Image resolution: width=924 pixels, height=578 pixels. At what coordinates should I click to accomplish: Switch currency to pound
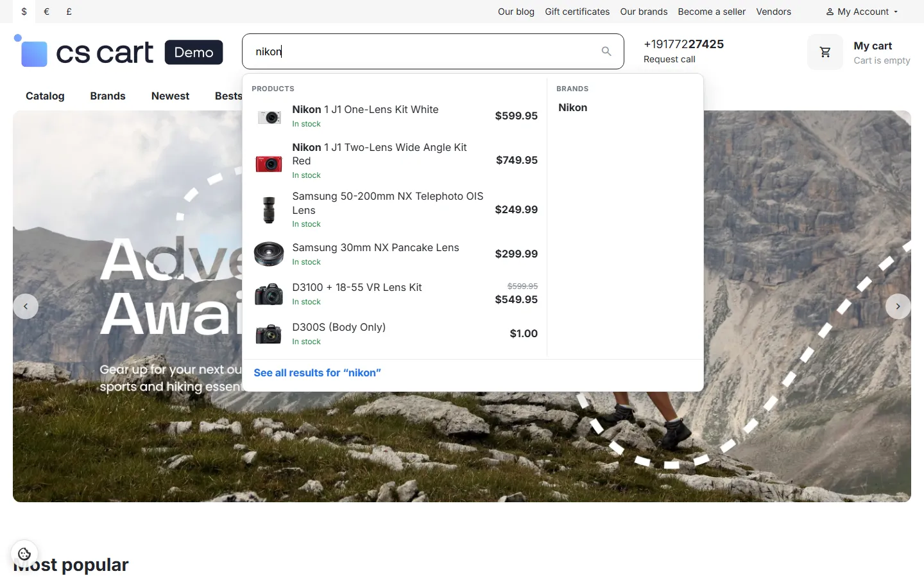pyautogui.click(x=69, y=12)
